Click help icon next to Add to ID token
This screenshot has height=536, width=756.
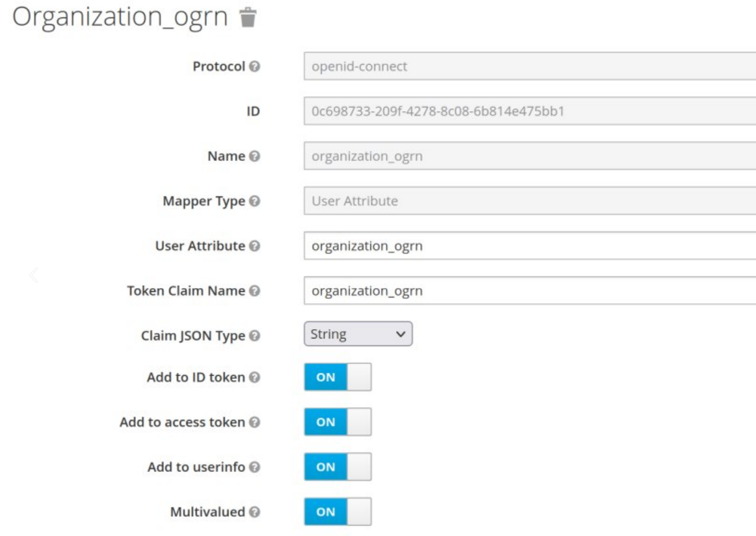254,377
